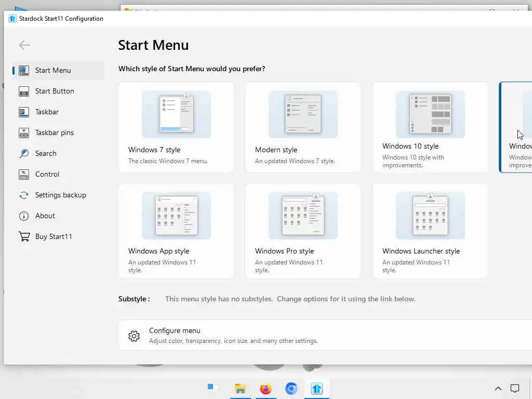This screenshot has height=399, width=532.
Task: Open File Explorer from the taskbar
Action: tap(240, 389)
